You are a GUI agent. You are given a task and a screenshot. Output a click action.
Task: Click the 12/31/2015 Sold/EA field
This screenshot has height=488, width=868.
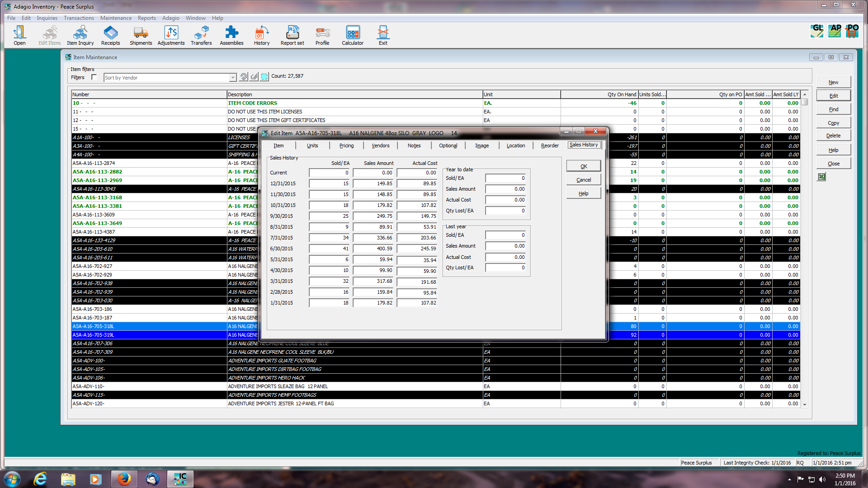(x=329, y=184)
